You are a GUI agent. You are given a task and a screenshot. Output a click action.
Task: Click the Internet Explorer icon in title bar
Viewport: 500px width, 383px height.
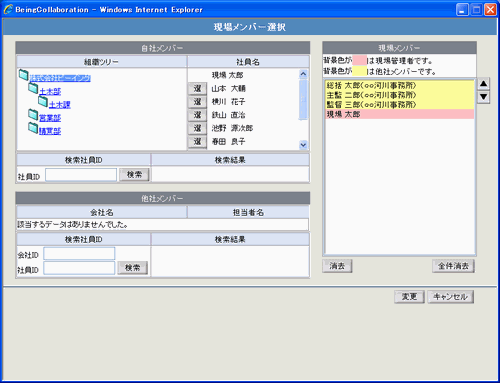[8, 9]
